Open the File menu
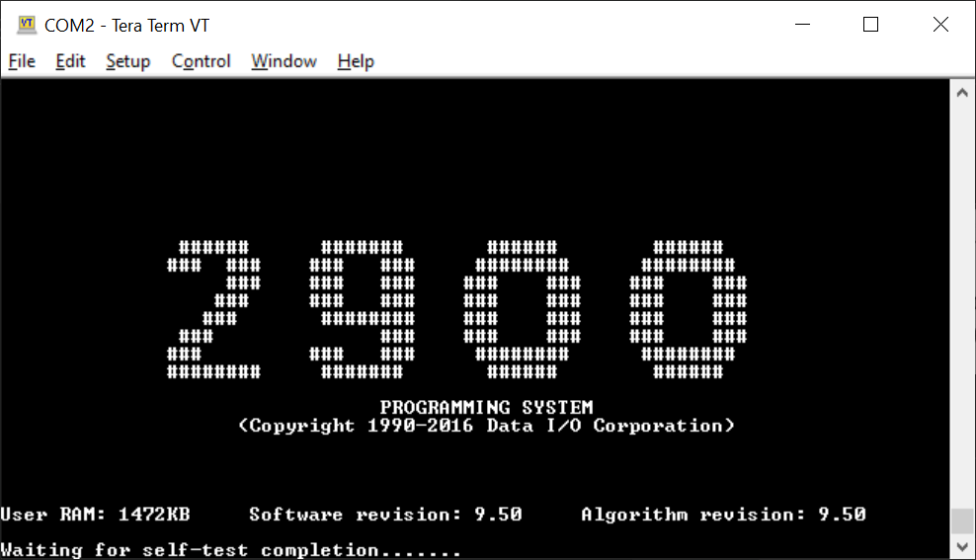This screenshot has width=976, height=560. click(22, 61)
